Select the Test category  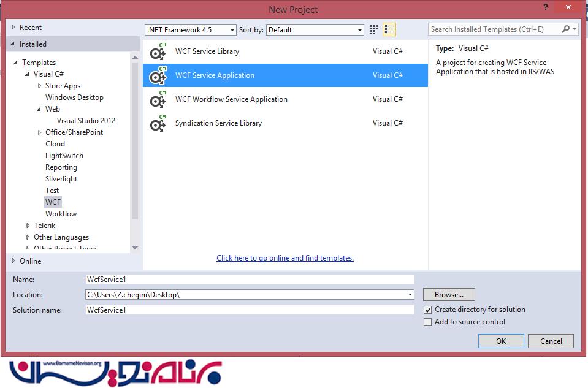(52, 191)
